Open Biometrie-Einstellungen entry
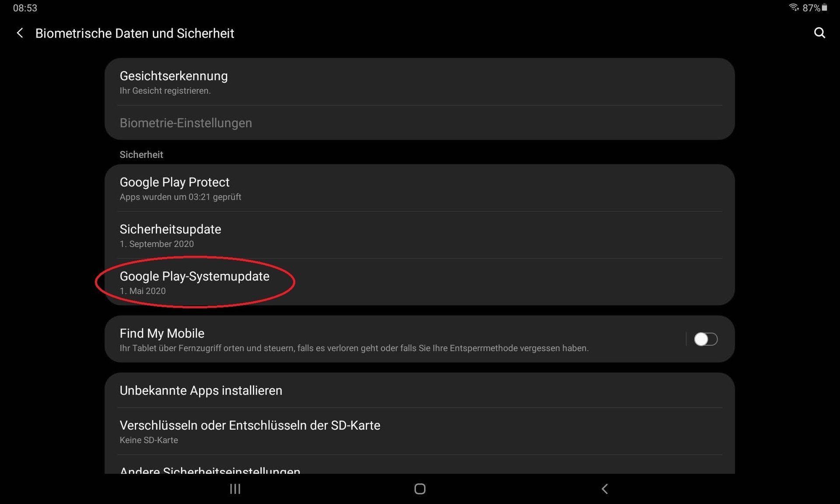Viewport: 840px width, 504px height. tap(420, 123)
